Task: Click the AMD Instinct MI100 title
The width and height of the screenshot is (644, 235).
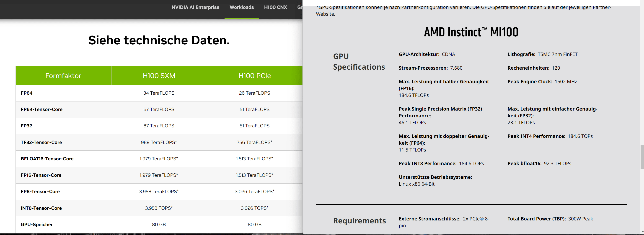Action: (471, 32)
